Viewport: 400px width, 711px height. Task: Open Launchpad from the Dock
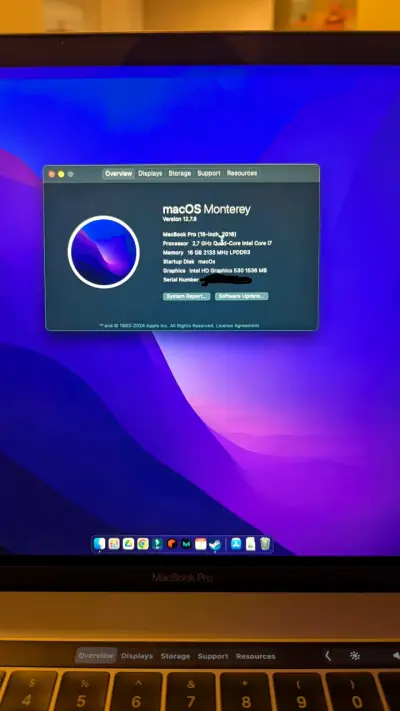coord(114,543)
